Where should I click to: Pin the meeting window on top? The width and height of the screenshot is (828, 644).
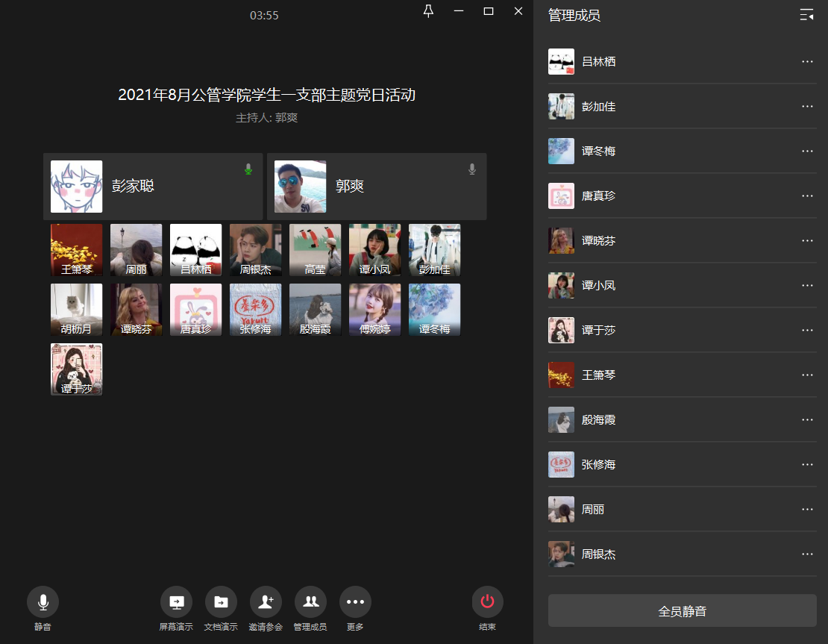tap(428, 11)
